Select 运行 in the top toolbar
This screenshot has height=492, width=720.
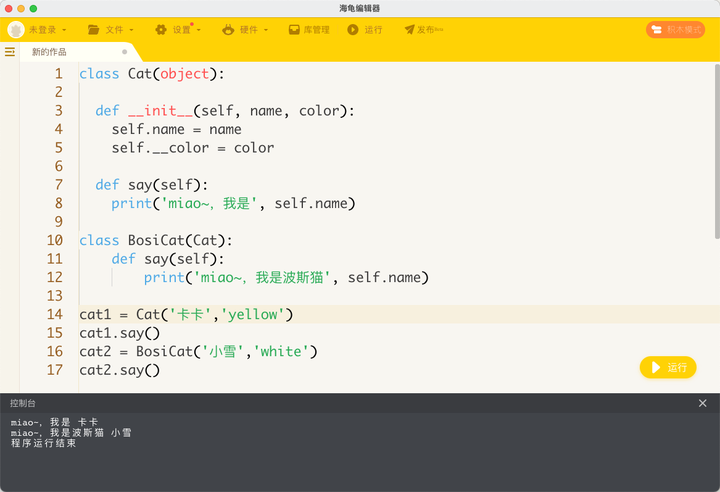(x=373, y=30)
